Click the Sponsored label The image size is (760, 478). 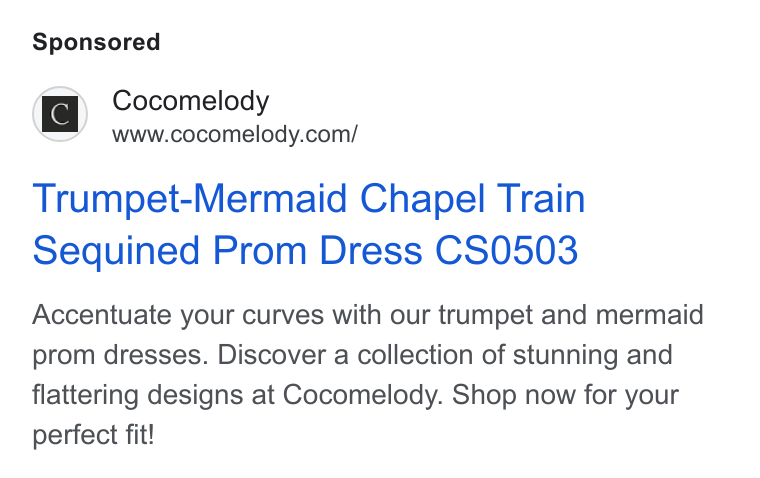[x=96, y=42]
